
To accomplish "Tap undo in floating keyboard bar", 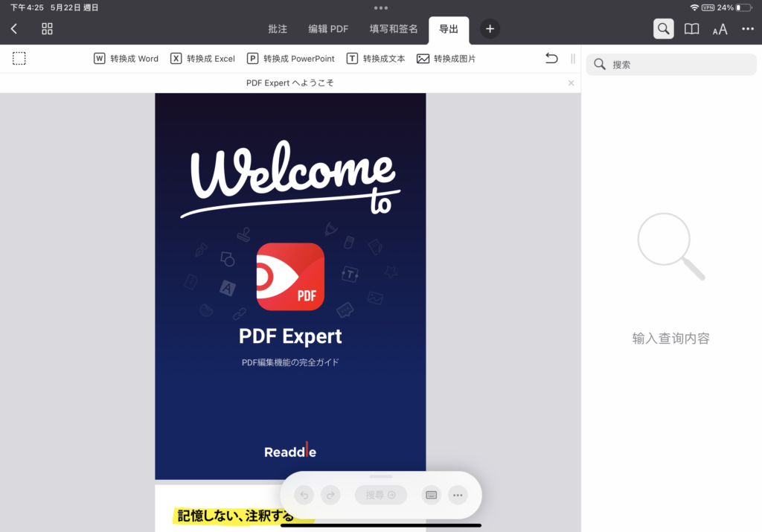I will (304, 495).
